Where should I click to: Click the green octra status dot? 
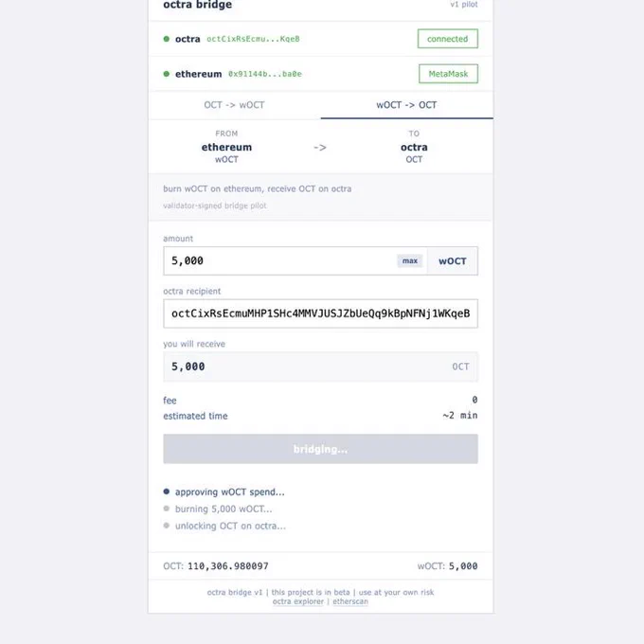point(167,39)
